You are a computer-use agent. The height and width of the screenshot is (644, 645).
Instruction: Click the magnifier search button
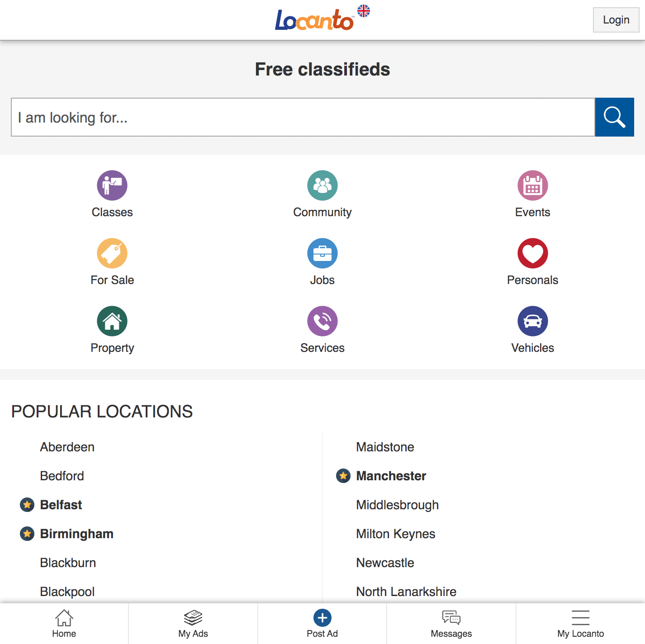614,117
